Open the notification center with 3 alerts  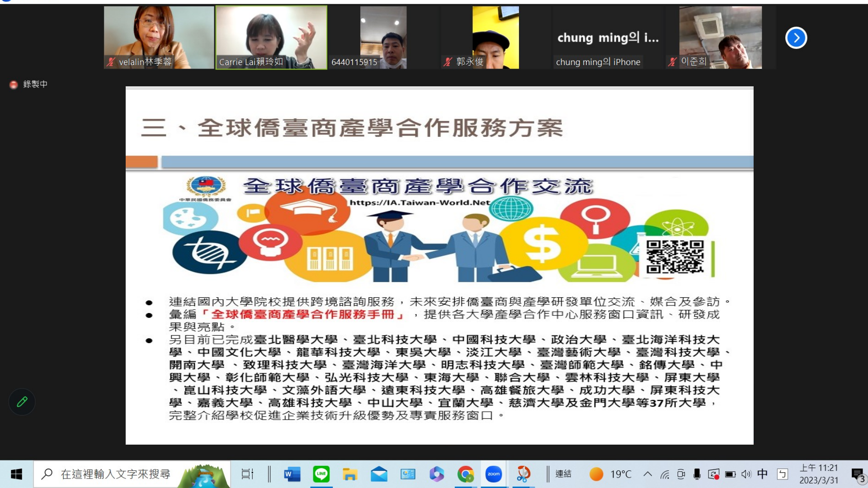coord(858,474)
